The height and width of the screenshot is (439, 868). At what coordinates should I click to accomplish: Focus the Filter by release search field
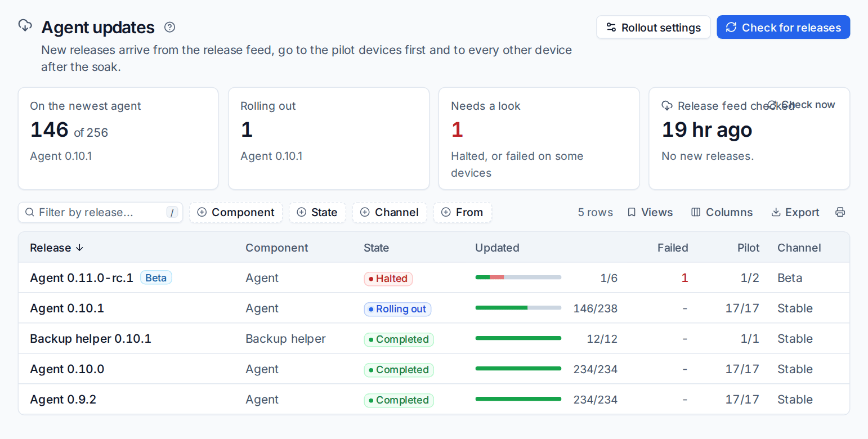(101, 212)
